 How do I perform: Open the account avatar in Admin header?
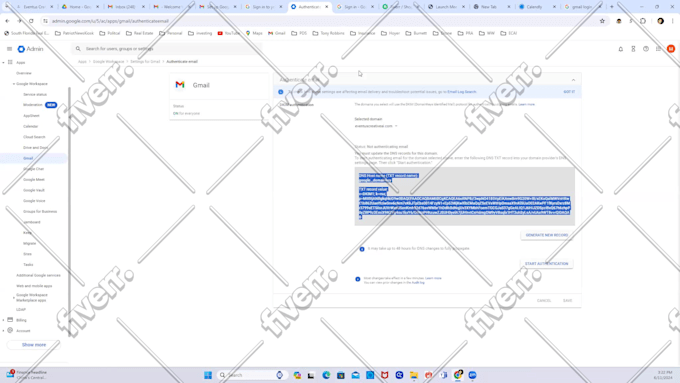pos(671,49)
